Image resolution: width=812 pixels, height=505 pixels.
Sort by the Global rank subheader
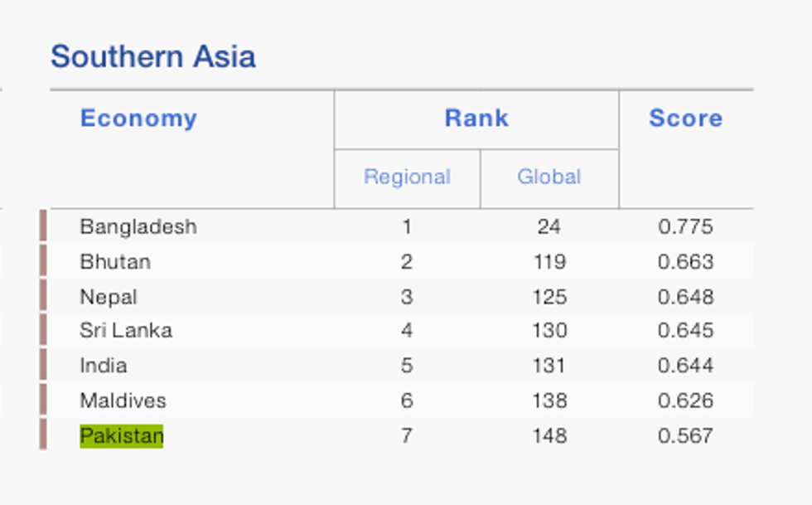pos(549,177)
